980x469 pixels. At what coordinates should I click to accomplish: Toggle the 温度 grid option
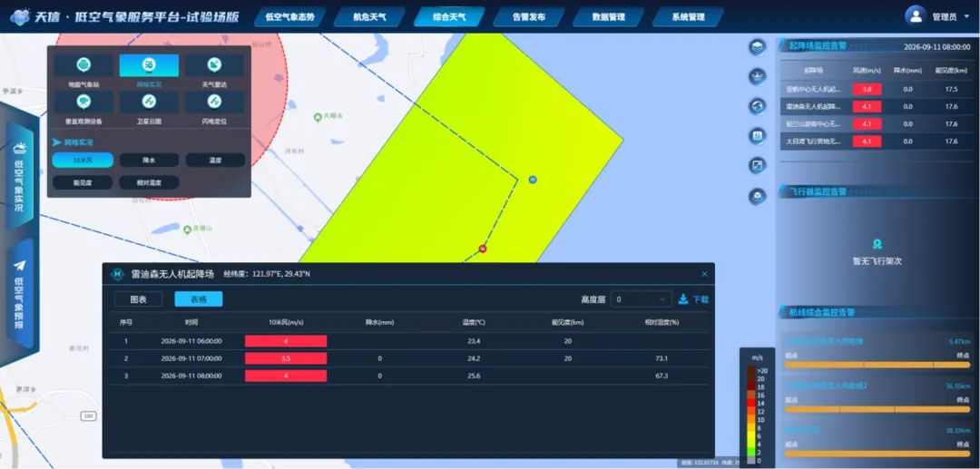(x=215, y=161)
